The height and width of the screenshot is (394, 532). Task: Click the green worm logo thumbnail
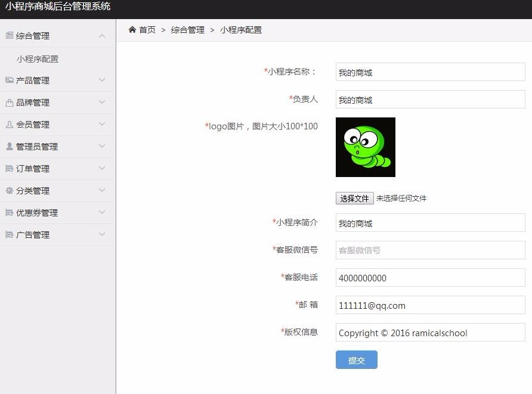(x=366, y=147)
